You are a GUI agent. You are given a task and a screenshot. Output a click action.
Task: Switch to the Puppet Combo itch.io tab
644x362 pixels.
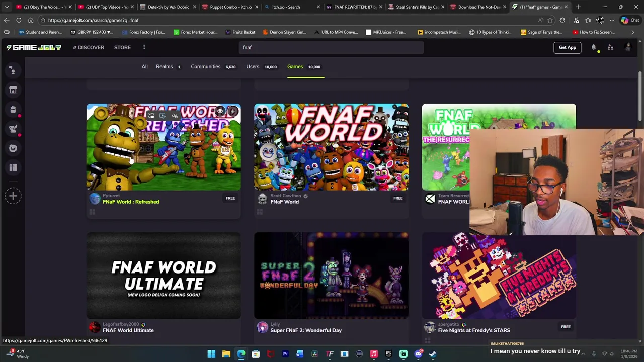[230, 7]
